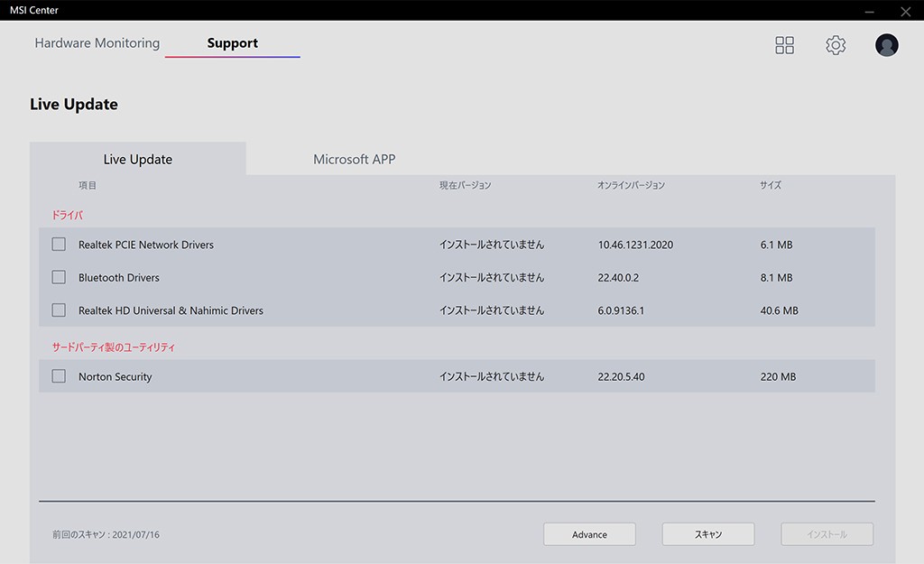Enable the Norton Security checkbox
Screen dimensions: 924x564
point(59,376)
